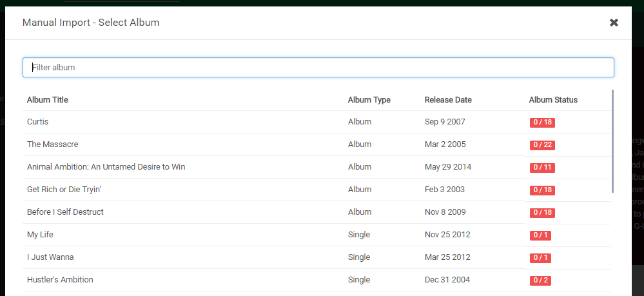Click the 0 / 2 status badge
The image size is (644, 296).
[540, 281]
